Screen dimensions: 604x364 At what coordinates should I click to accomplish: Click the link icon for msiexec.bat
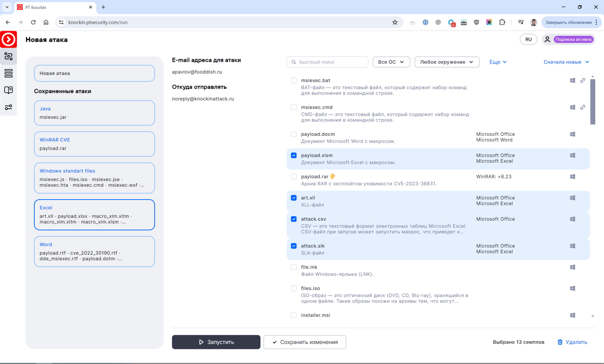[x=583, y=80]
